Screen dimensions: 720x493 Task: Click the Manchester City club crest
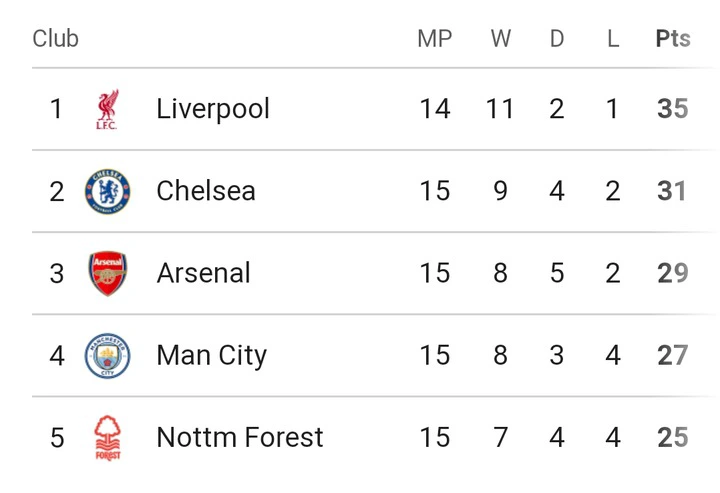(107, 356)
